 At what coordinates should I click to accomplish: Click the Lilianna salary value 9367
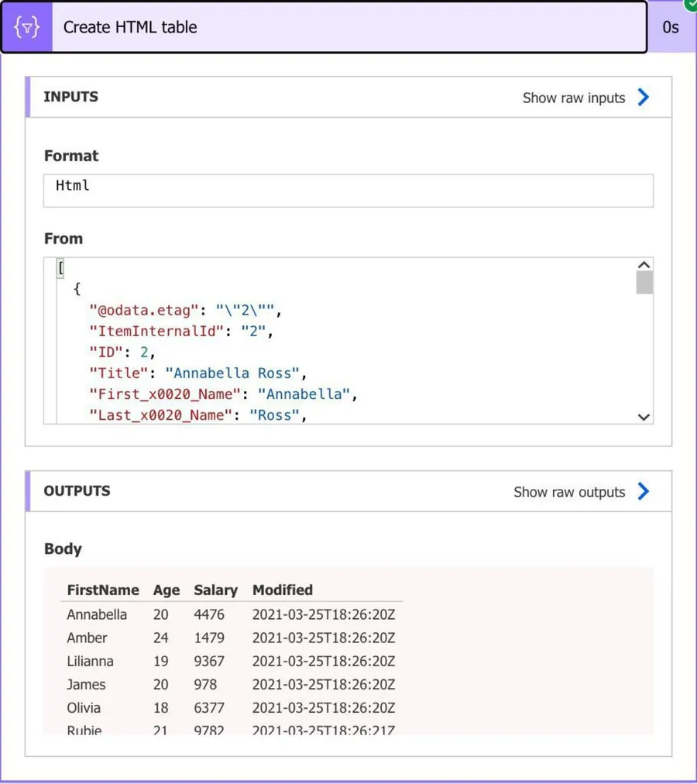click(209, 662)
